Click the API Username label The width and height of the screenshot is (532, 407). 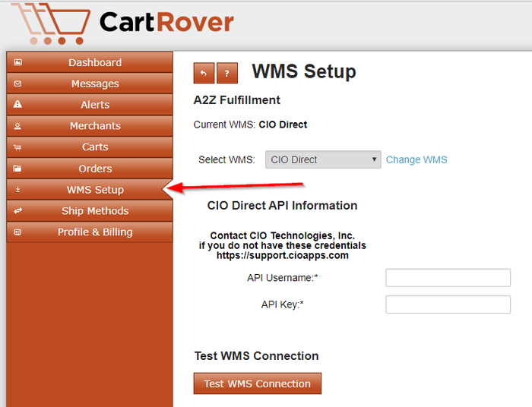click(282, 278)
